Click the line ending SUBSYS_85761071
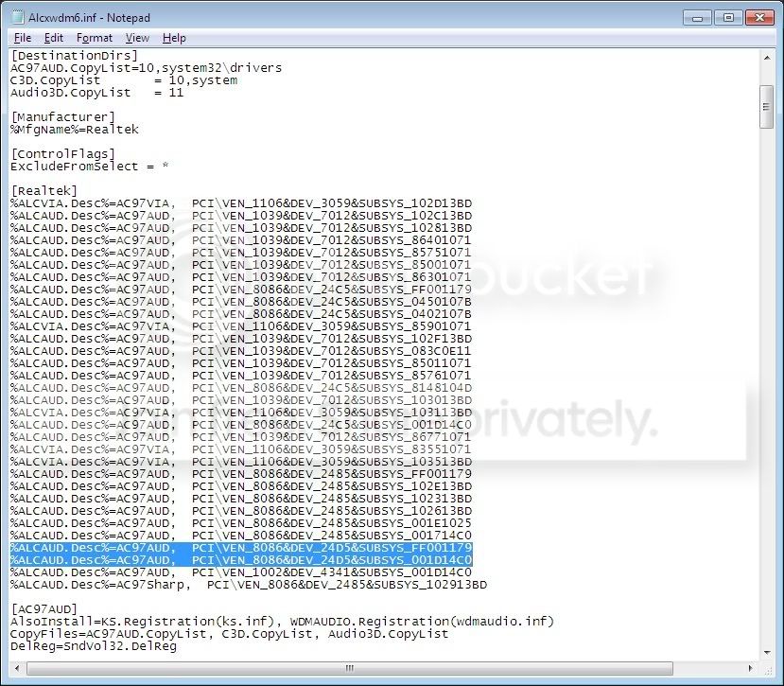 (241, 376)
